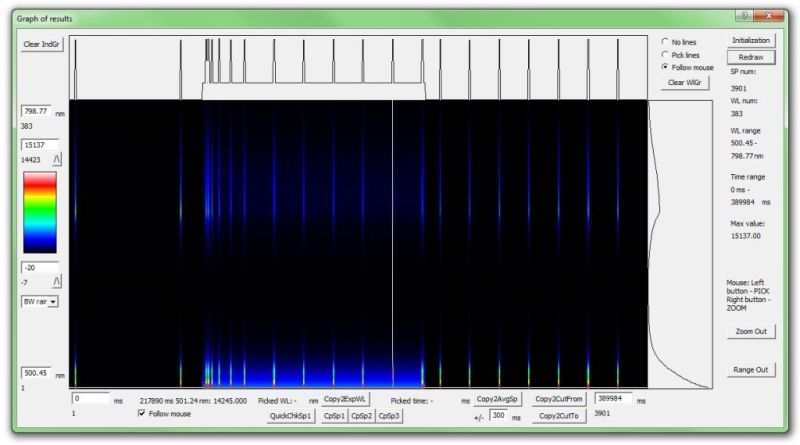Click the WL num value 383
Image resolution: width=800 pixels, height=445 pixels.
click(736, 113)
